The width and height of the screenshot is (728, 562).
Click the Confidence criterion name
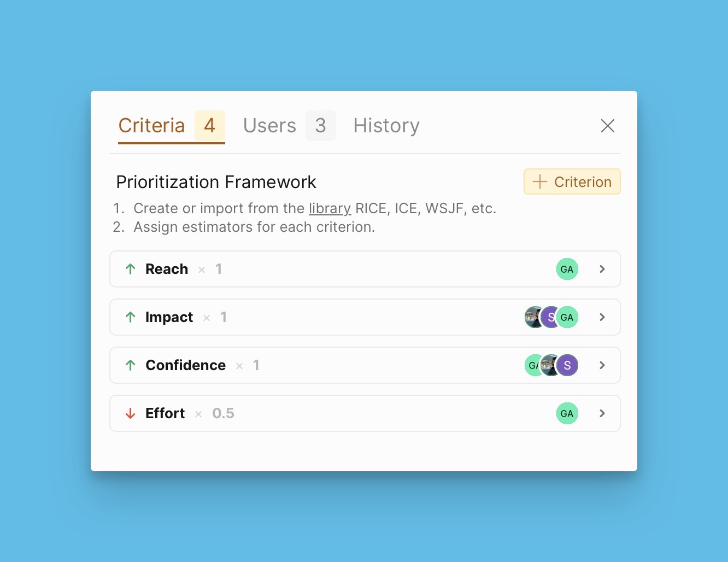point(185,365)
